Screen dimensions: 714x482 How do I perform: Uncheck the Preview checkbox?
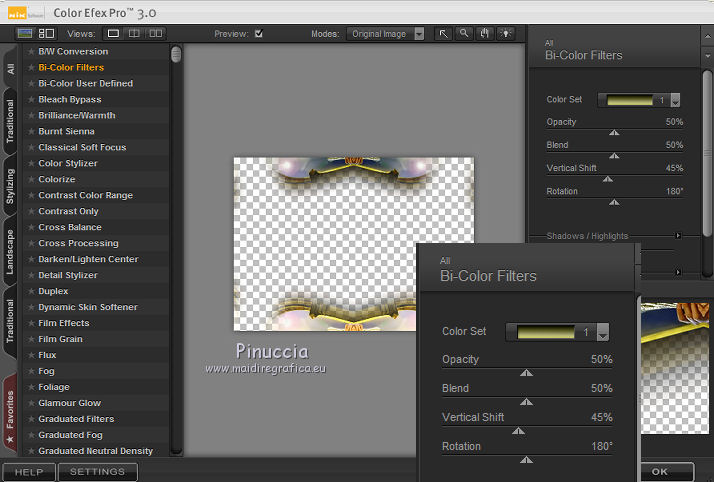point(259,34)
